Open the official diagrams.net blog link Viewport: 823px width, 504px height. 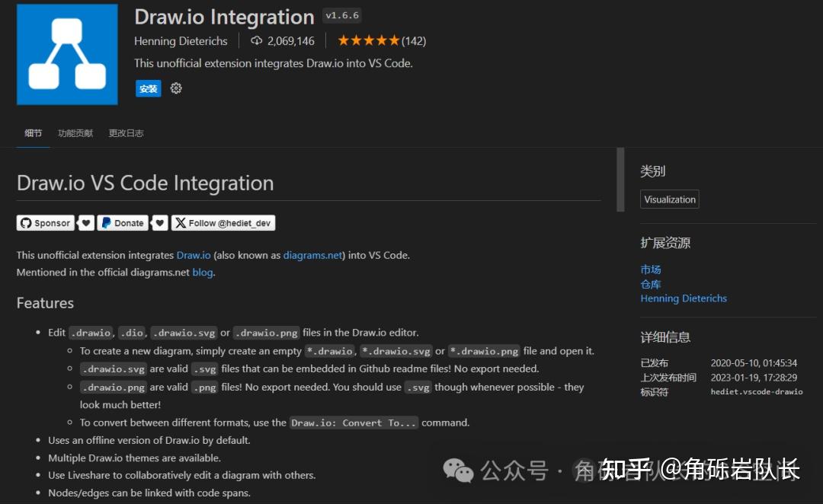[202, 272]
